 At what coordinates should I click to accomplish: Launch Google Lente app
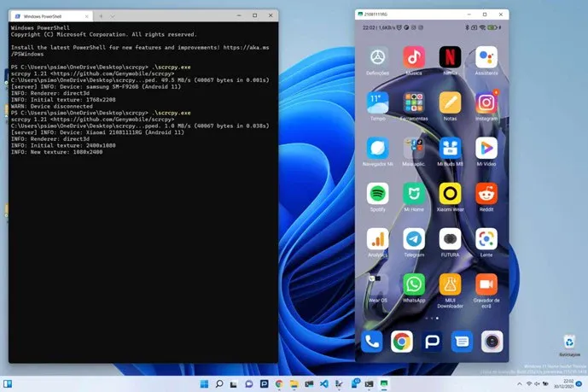pos(486,239)
